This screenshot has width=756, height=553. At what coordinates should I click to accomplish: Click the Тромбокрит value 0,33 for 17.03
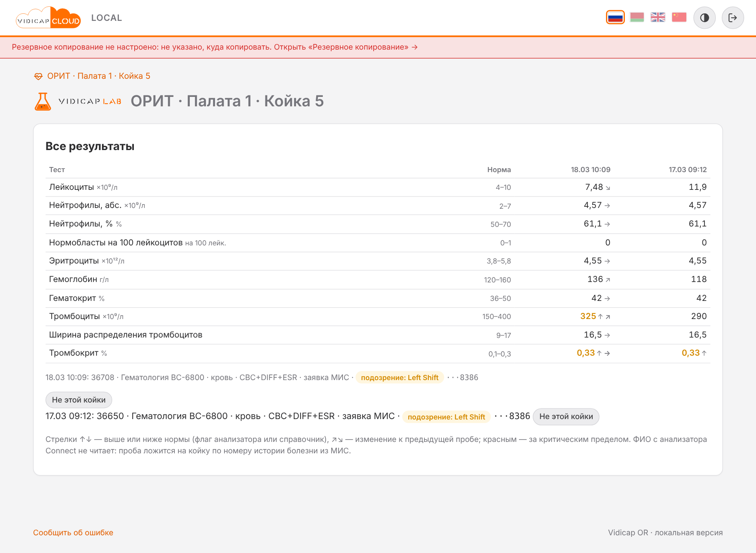coord(691,353)
